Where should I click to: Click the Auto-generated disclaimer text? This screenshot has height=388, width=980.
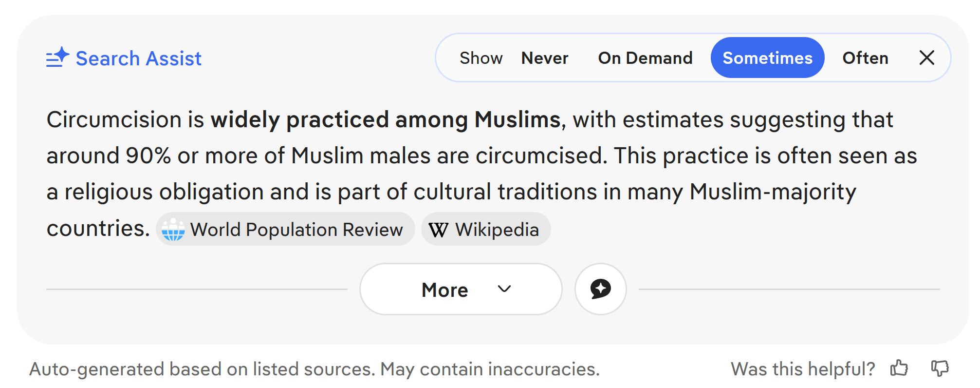tap(314, 369)
